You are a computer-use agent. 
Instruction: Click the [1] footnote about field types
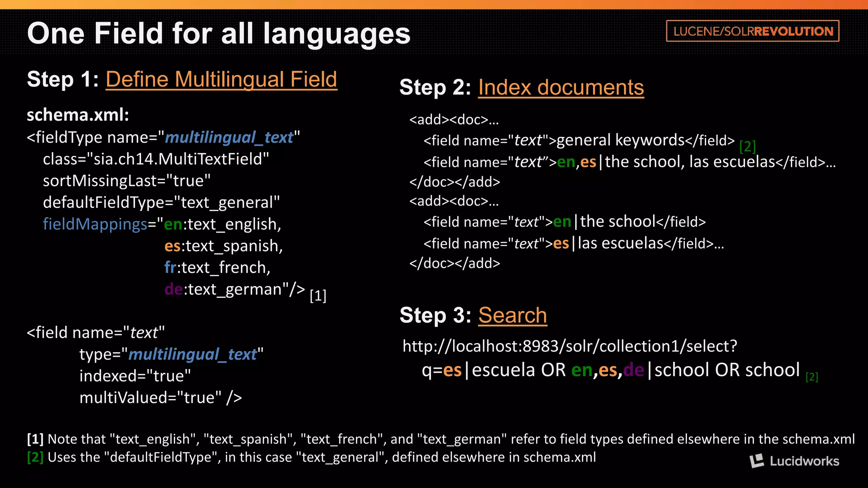441,439
